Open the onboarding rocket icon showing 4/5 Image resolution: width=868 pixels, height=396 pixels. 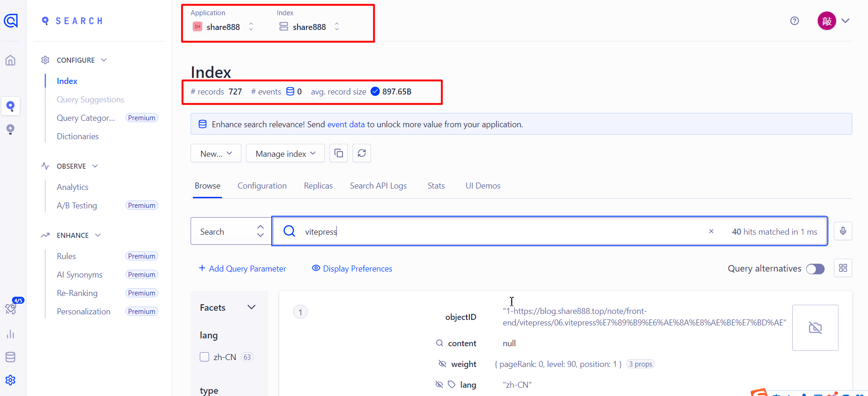coord(11,308)
